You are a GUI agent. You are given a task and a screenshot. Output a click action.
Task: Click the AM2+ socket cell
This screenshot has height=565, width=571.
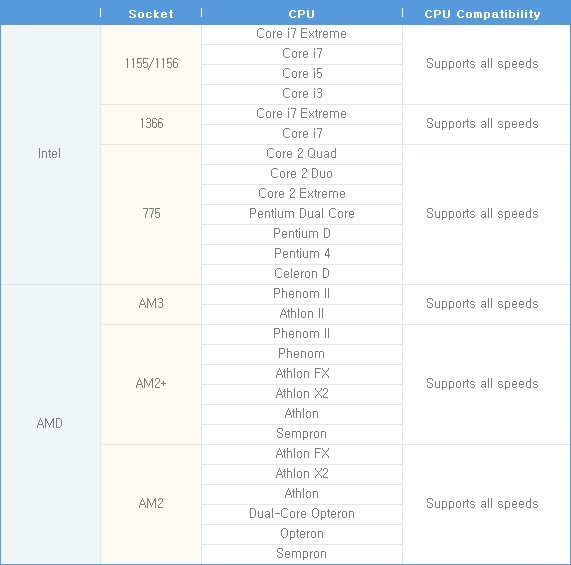click(x=151, y=384)
